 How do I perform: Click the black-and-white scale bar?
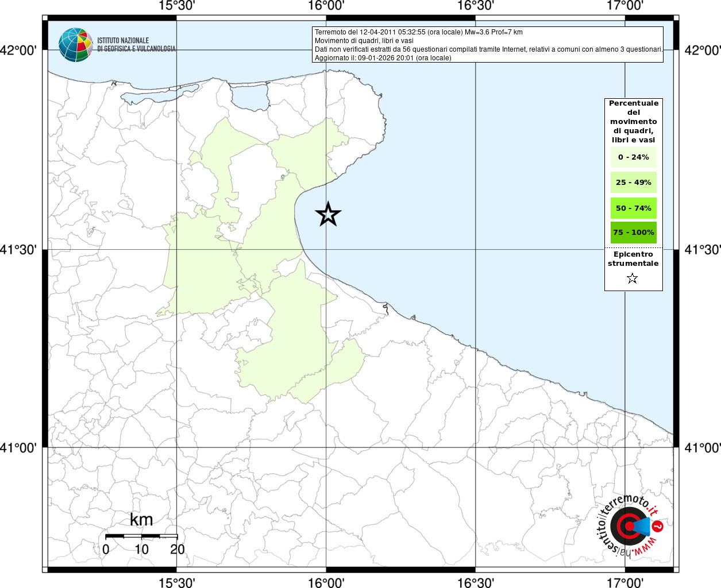141,536
